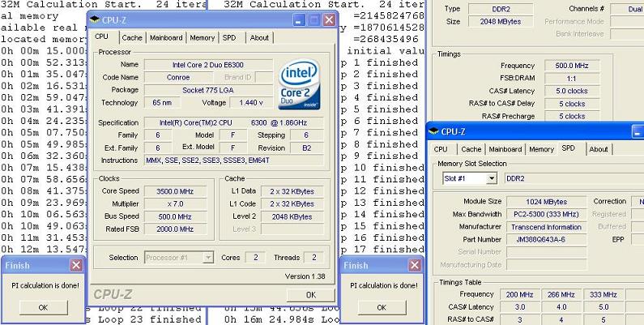Open CPU tab in SPD CPU-Z window
Viewport: 644px width, 325px height.
click(x=441, y=150)
